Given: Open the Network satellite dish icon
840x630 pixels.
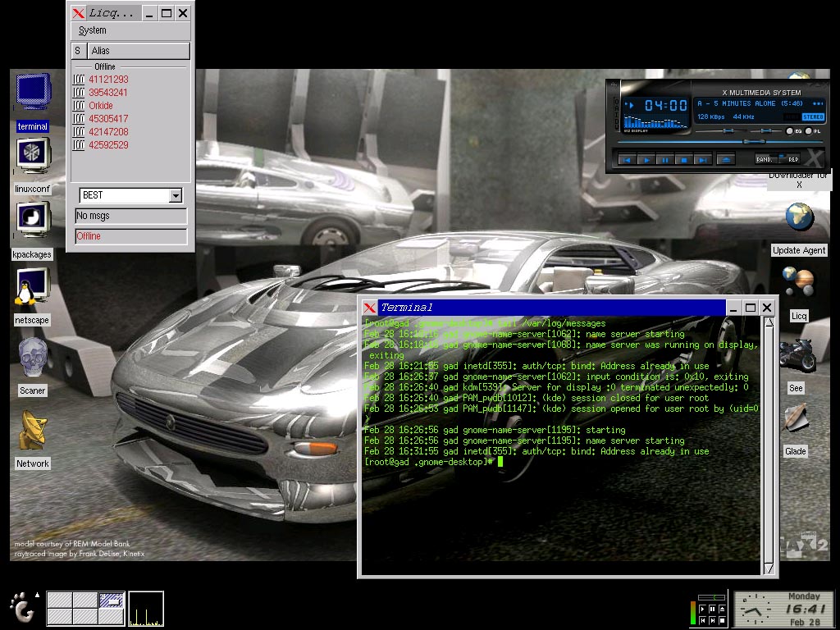Looking at the screenshot, I should pyautogui.click(x=33, y=431).
